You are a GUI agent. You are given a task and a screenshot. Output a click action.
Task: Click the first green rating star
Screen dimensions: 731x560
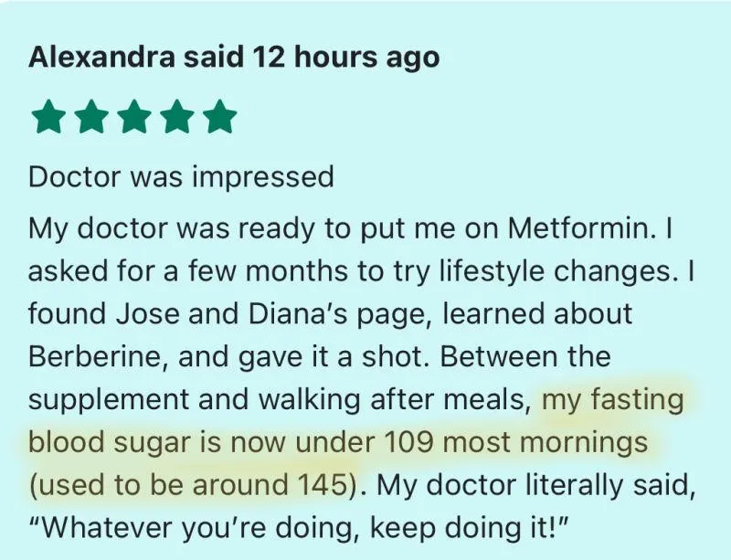pos(48,117)
